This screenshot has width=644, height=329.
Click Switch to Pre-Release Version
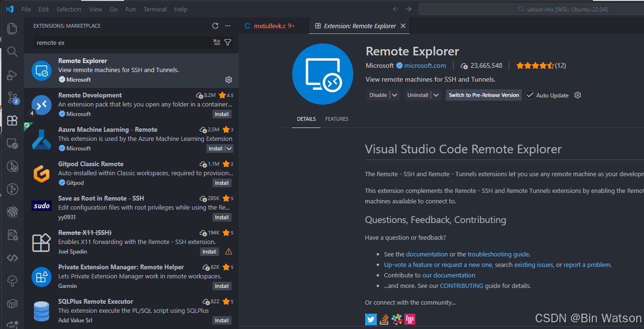coord(484,95)
